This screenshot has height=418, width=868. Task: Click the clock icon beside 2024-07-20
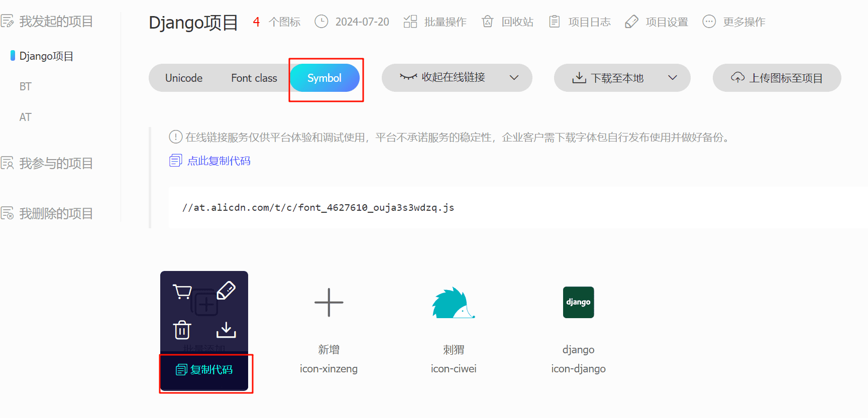click(x=321, y=22)
